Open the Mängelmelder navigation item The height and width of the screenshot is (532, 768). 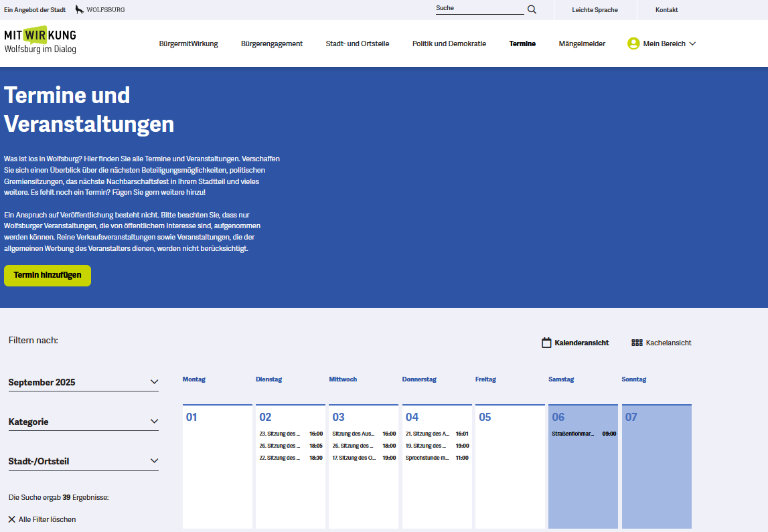[581, 43]
